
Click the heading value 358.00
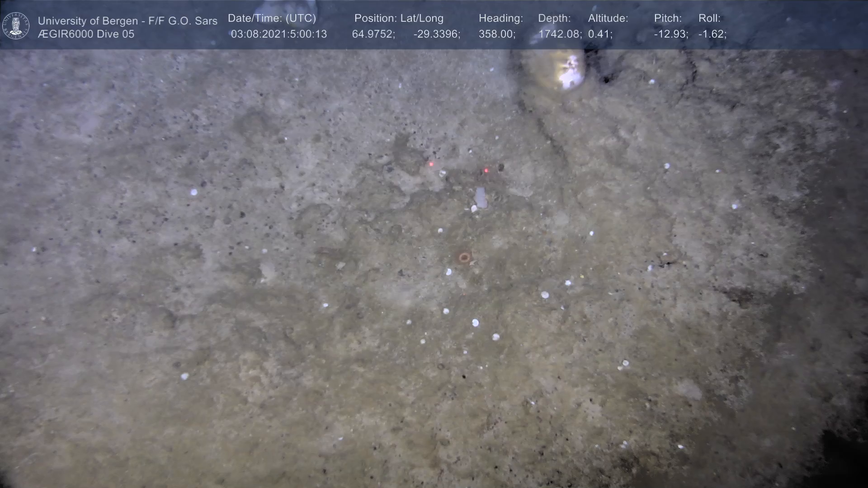497,34
